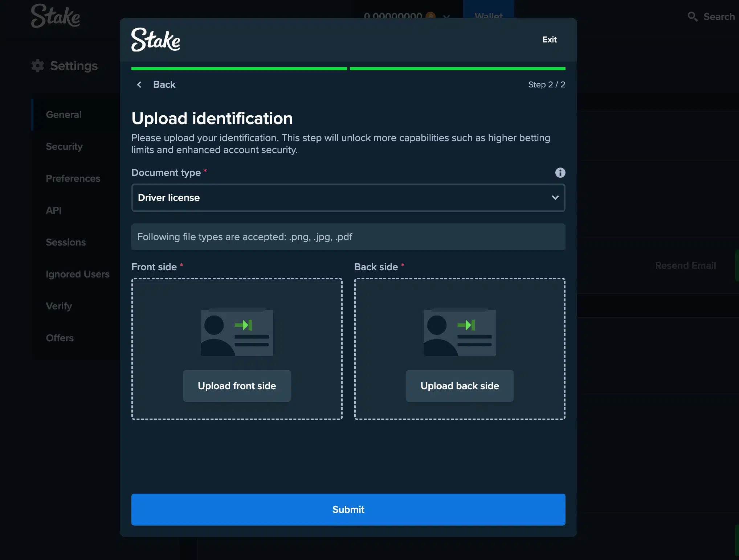739x560 pixels.
Task: Expand the Document type dropdown chevron
Action: [555, 198]
